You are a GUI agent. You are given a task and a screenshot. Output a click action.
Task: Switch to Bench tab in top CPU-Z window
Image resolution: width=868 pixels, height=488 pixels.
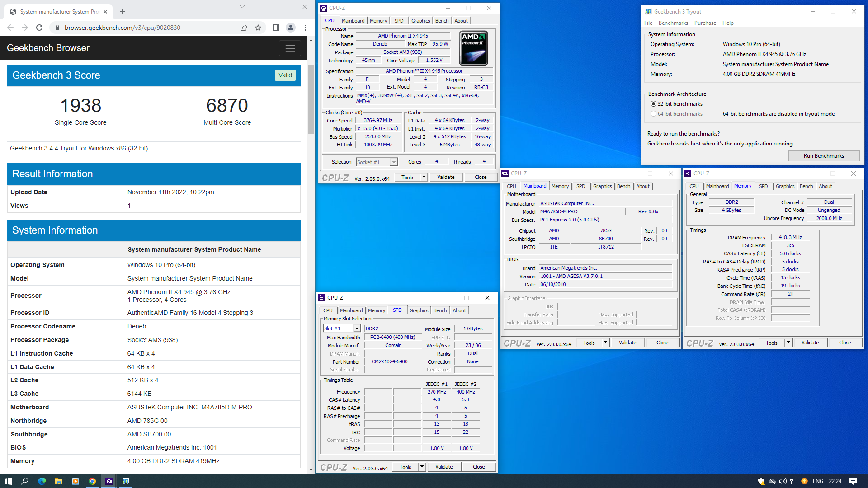[x=442, y=21]
